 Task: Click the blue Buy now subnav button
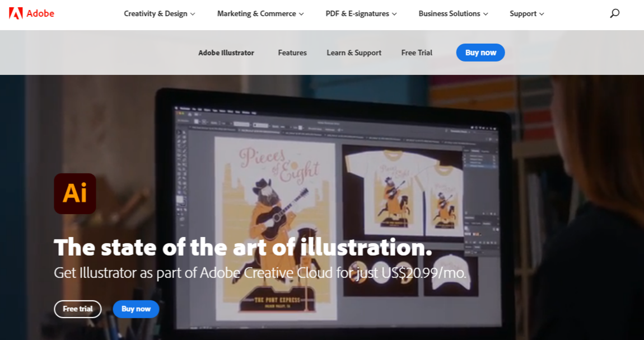pyautogui.click(x=480, y=53)
